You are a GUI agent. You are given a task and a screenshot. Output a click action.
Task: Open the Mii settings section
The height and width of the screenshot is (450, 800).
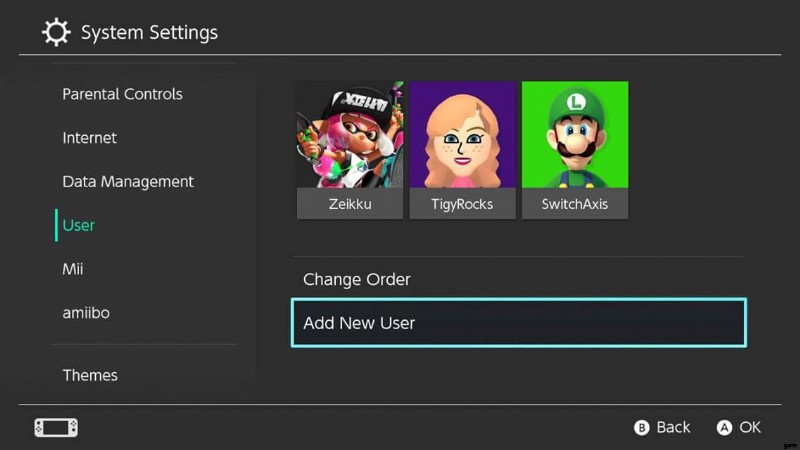coord(73,269)
